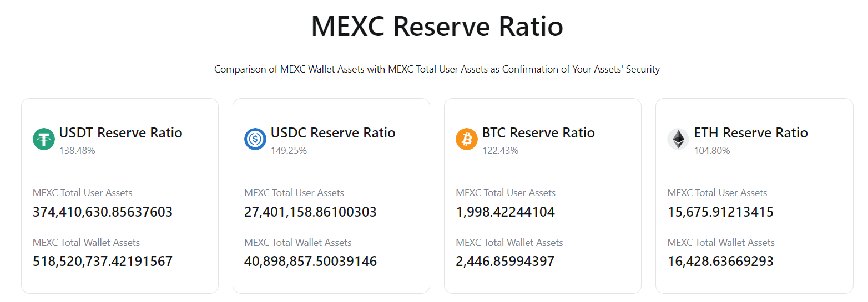This screenshot has height=302, width=868.
Task: Click the green Tether USDT coin icon
Action: [44, 139]
